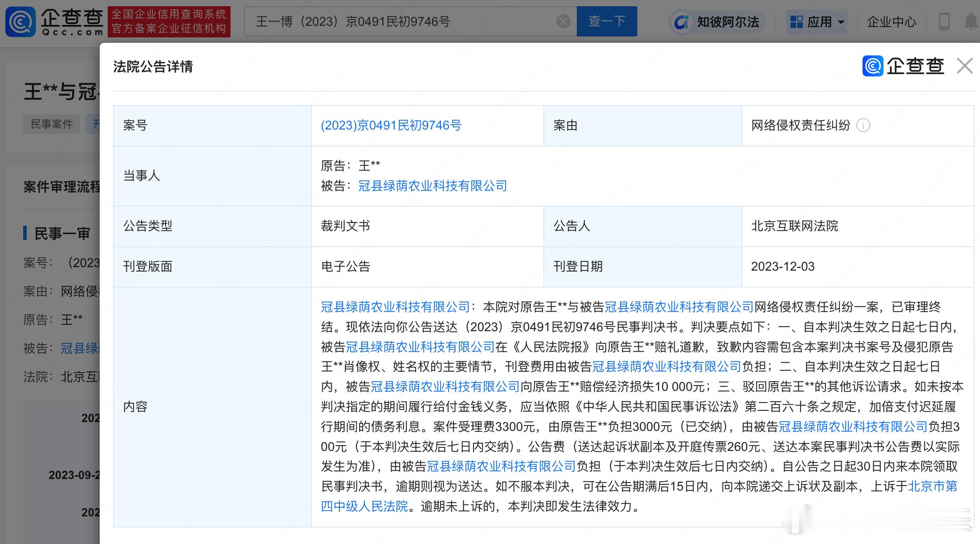
Task: Clear the search box with the X icon
Action: tap(563, 21)
